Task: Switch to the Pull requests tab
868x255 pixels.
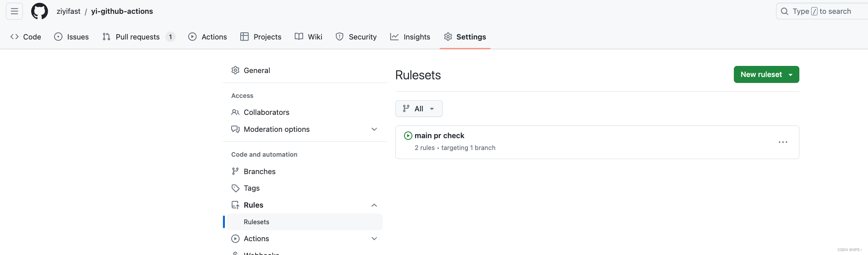Action: (138, 37)
